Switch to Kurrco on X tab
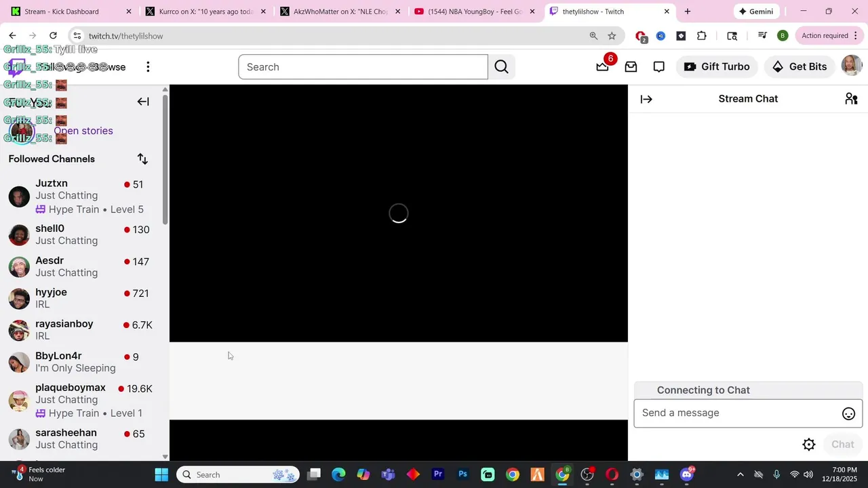Screen dimensions: 868x488 205,12
